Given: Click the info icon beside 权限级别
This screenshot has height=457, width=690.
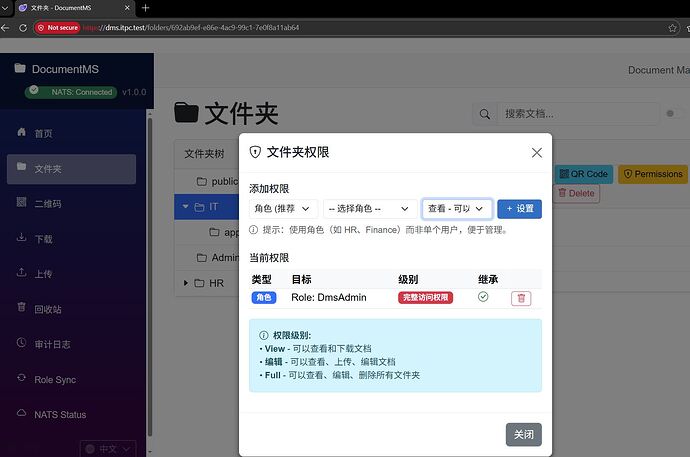Looking at the screenshot, I should tap(264, 335).
